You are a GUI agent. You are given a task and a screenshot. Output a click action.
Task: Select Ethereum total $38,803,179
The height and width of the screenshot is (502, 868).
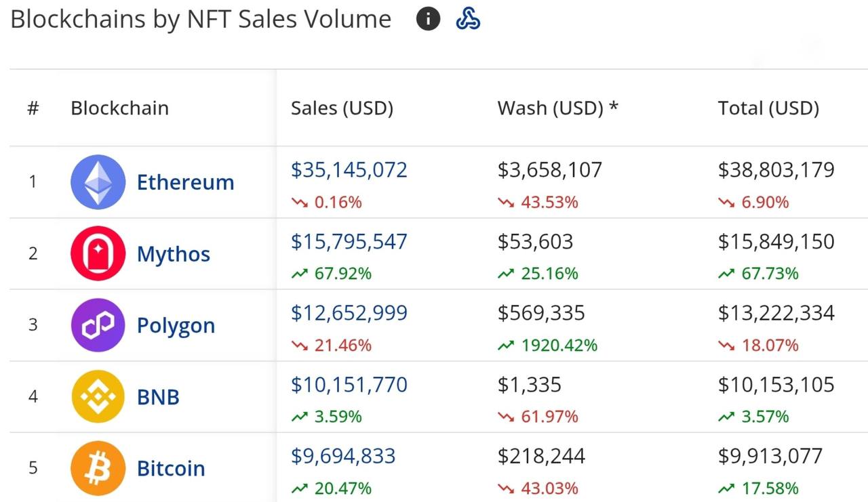coord(776,170)
